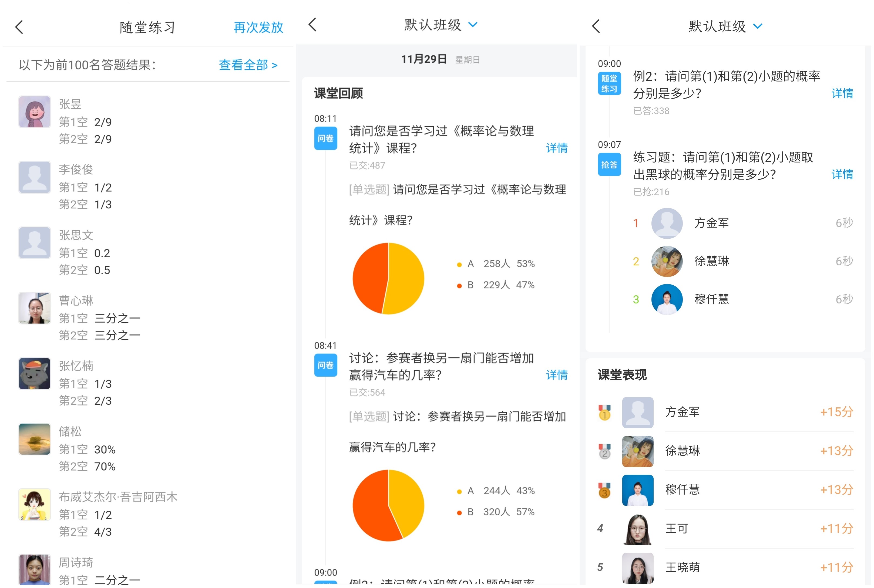Select legend A 244人 43%
The image size is (874, 588).
[496, 491]
